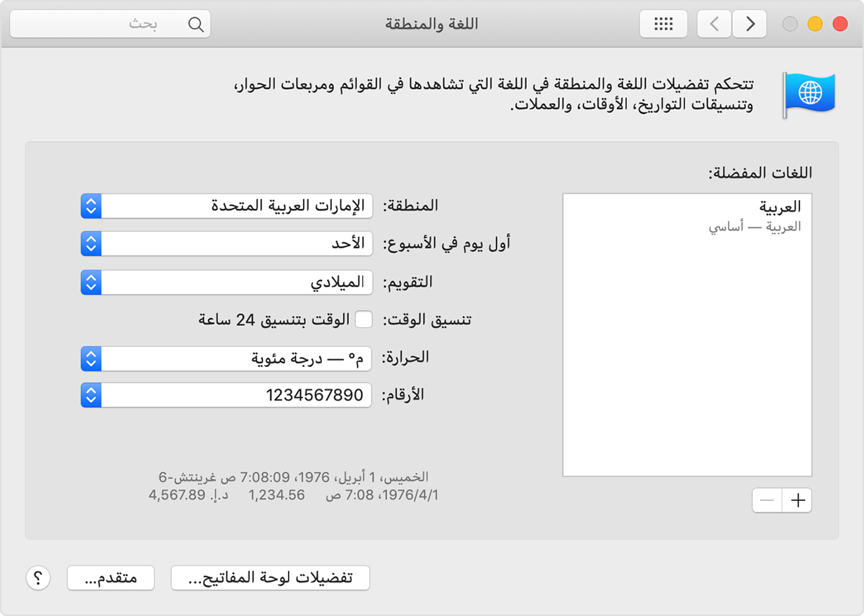Image resolution: width=864 pixels, height=616 pixels.
Task: Expand the التقويم calendar dropdown
Action: (227, 282)
